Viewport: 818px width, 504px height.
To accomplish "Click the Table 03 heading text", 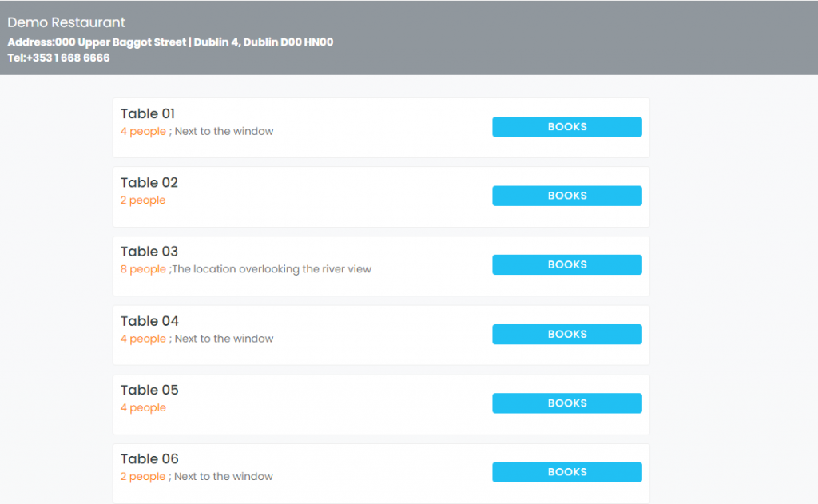I will (149, 252).
